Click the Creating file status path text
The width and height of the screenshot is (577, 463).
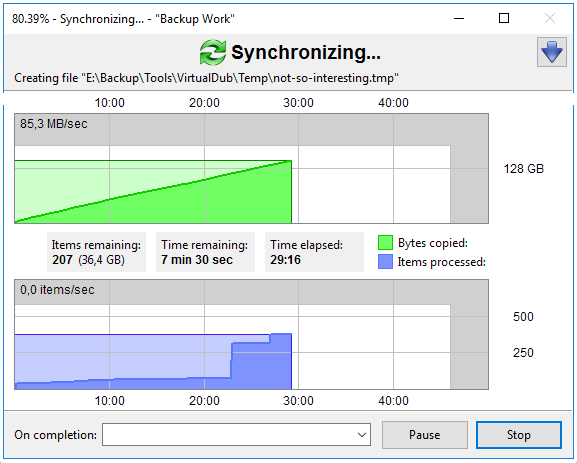pos(206,78)
